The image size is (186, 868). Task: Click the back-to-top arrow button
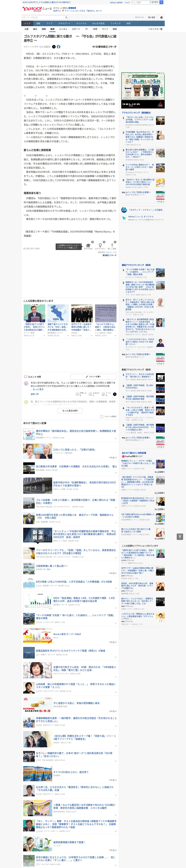180,536
